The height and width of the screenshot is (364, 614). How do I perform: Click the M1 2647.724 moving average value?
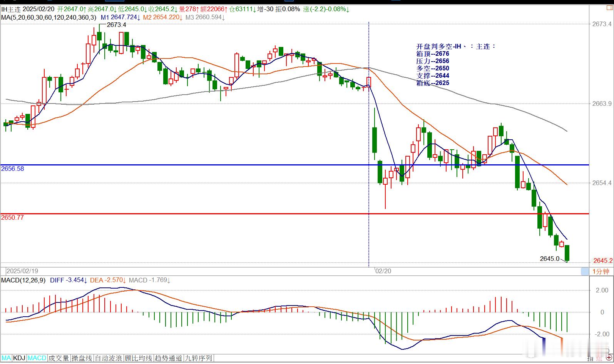click(120, 17)
